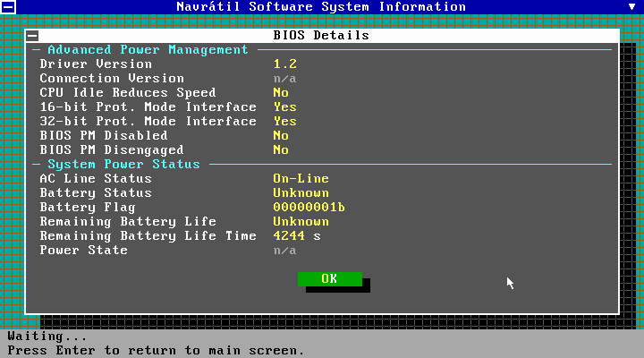Click the Power State n/a value
This screenshot has width=644, height=358.
[284, 251]
